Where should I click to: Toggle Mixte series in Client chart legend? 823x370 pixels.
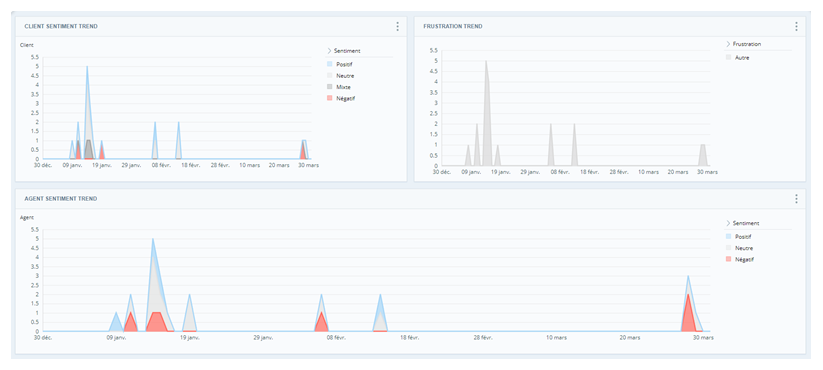339,87
